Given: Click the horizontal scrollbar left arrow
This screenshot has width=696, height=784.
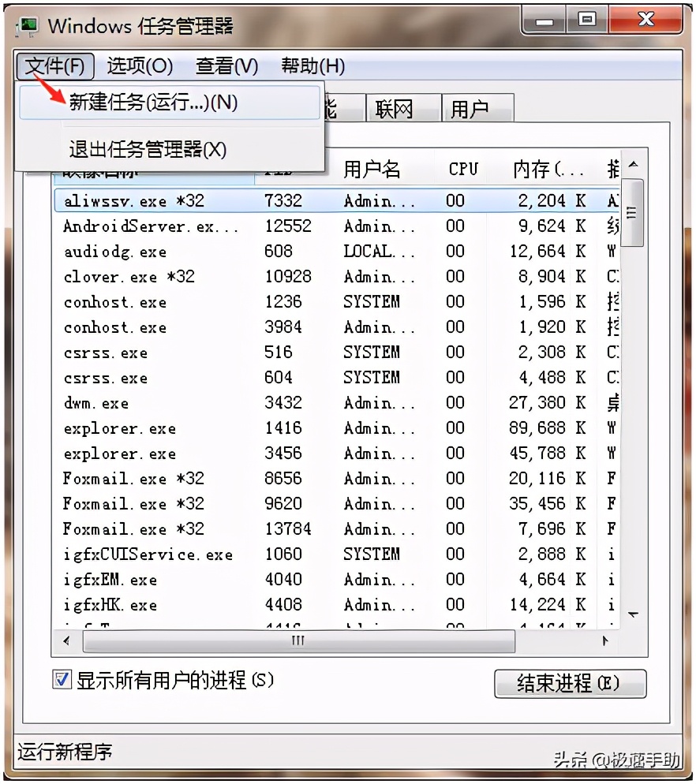Looking at the screenshot, I should click(x=66, y=641).
